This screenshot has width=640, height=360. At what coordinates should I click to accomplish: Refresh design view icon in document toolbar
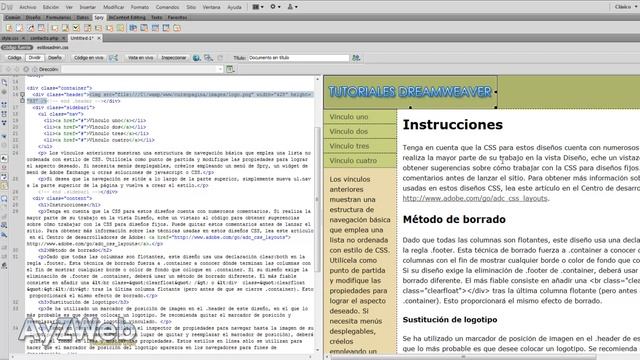click(220, 58)
